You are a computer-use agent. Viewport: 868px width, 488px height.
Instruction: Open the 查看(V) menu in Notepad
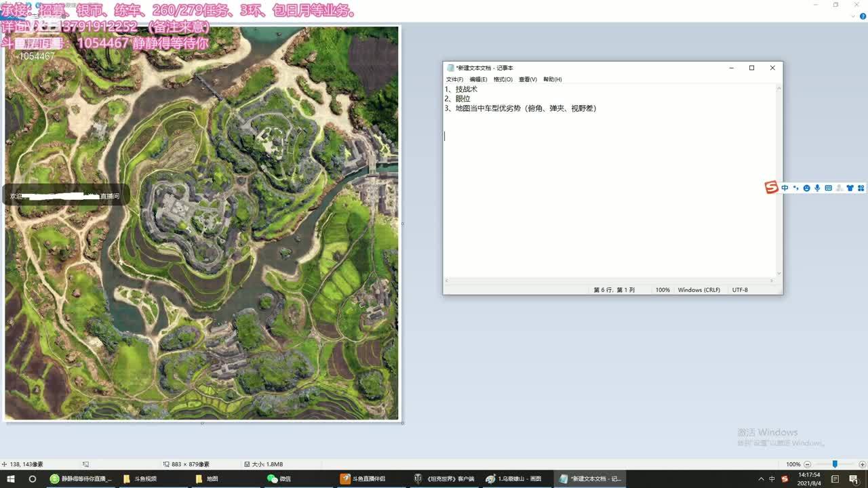coord(528,79)
